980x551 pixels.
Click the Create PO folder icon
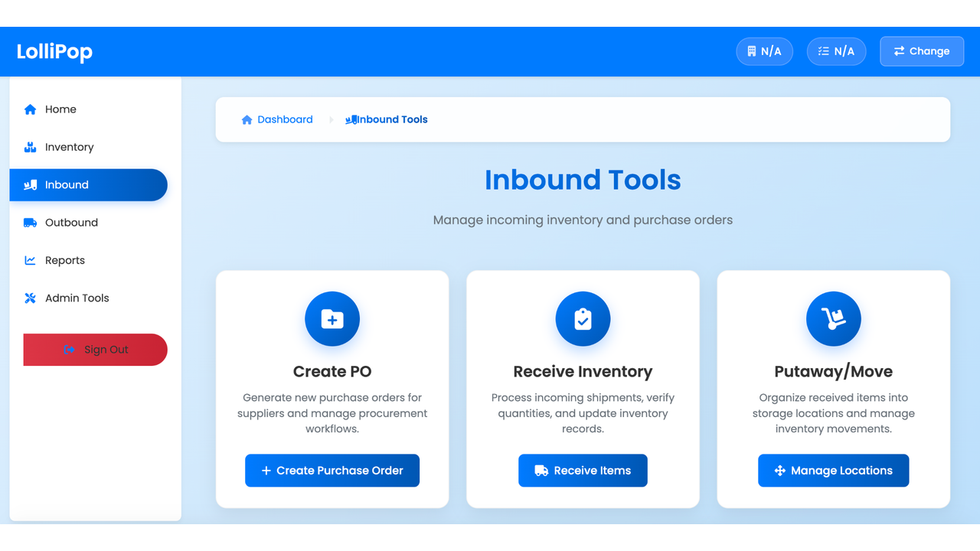(x=332, y=318)
